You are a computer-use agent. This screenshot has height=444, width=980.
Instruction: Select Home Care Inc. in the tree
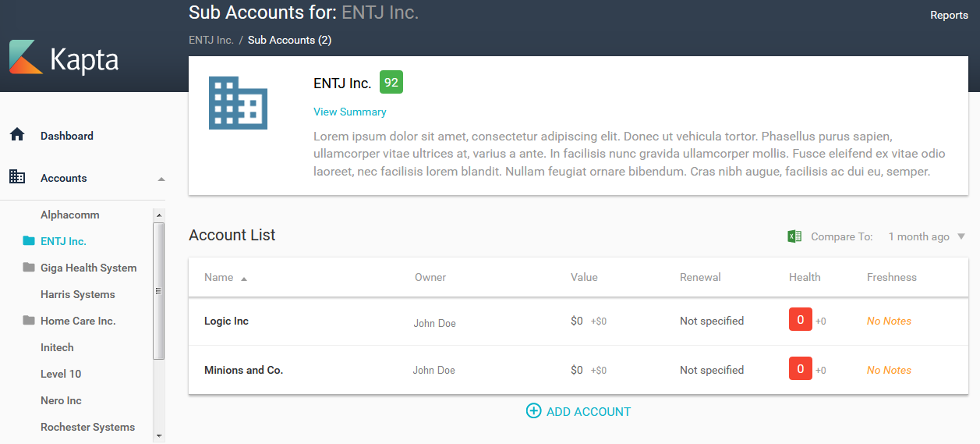[x=78, y=321]
